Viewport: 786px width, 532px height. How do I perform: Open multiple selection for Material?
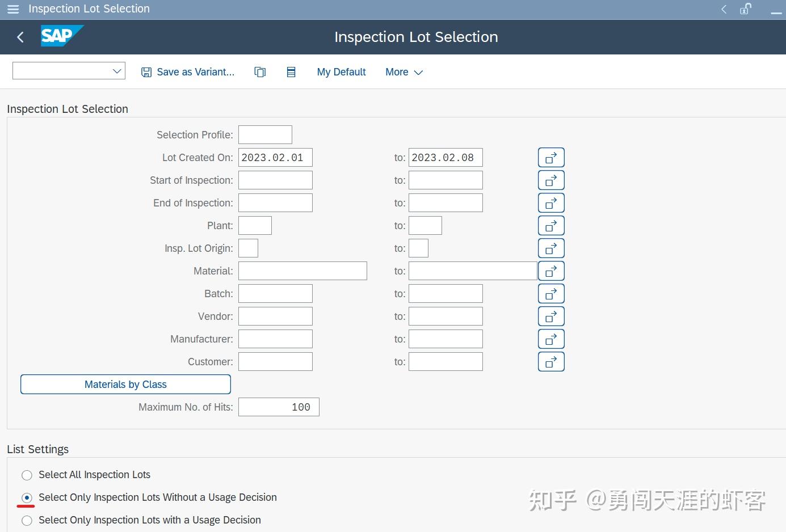[x=550, y=271]
